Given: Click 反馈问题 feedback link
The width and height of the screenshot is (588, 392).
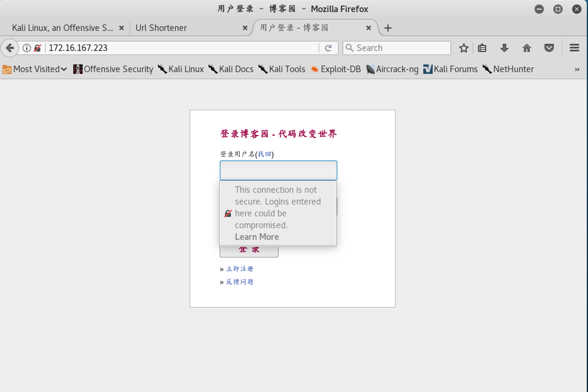Looking at the screenshot, I should point(240,282).
